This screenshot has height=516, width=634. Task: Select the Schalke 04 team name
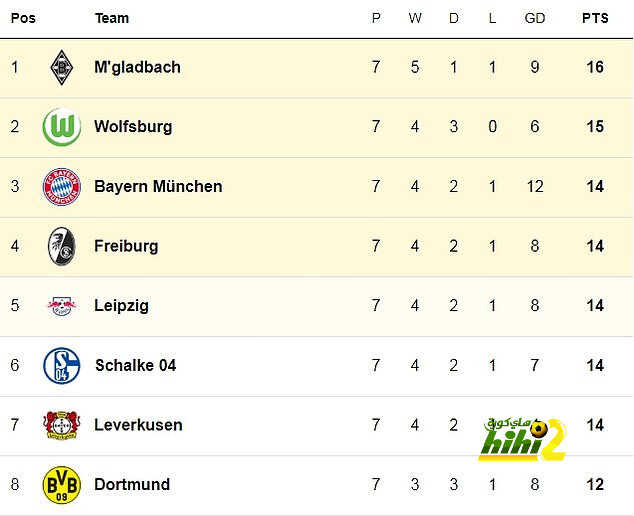[135, 365]
